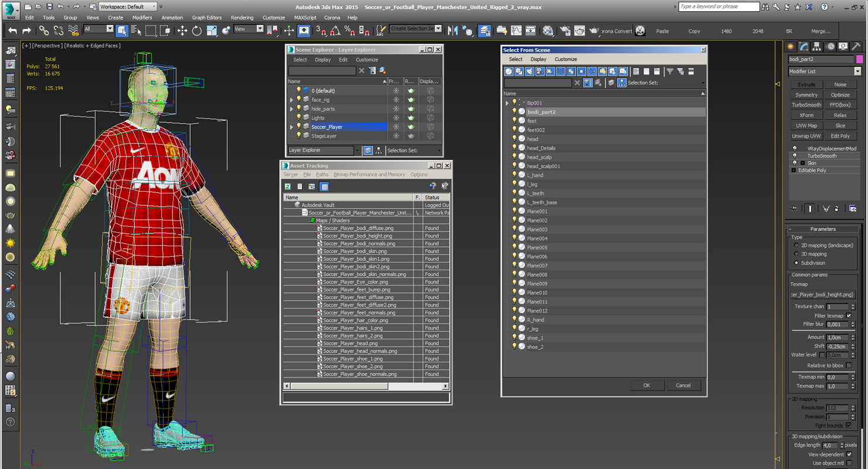This screenshot has height=469, width=868.
Task: Save file via floppy disk icon
Action: point(49,6)
